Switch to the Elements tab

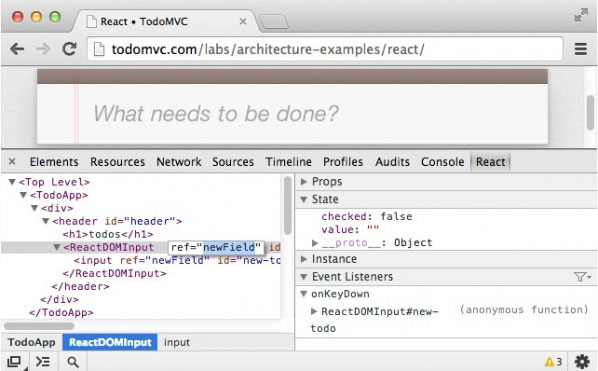pos(54,162)
